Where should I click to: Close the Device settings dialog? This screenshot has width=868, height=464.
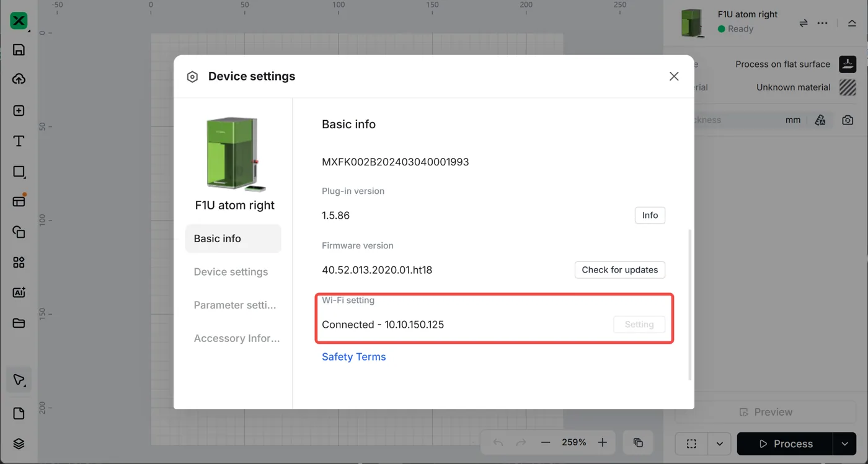[x=674, y=76]
